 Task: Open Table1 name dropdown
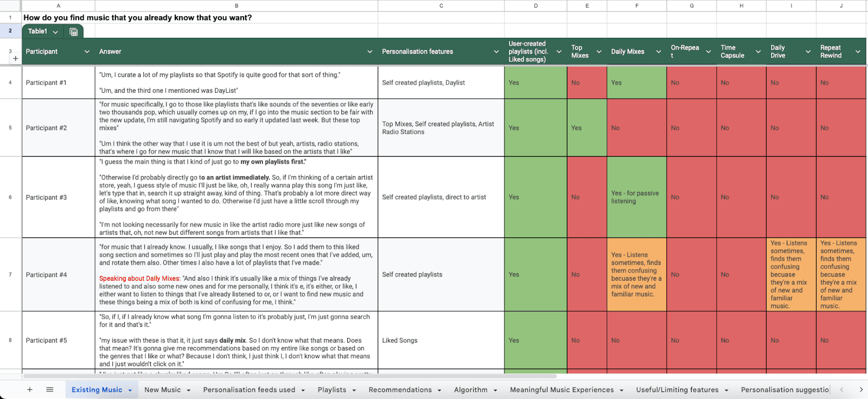(x=55, y=32)
